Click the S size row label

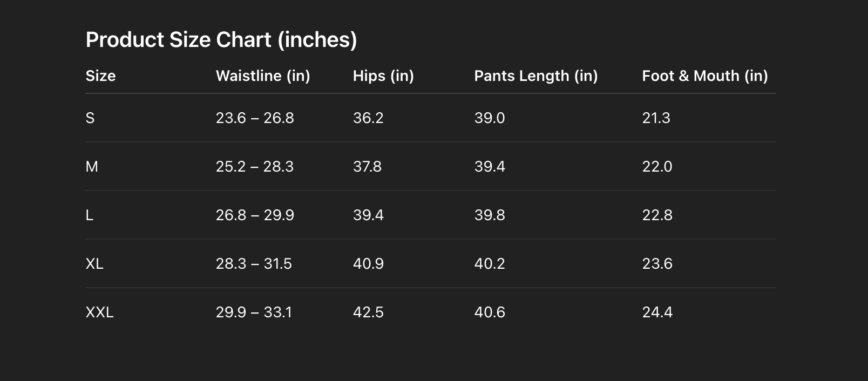point(90,118)
